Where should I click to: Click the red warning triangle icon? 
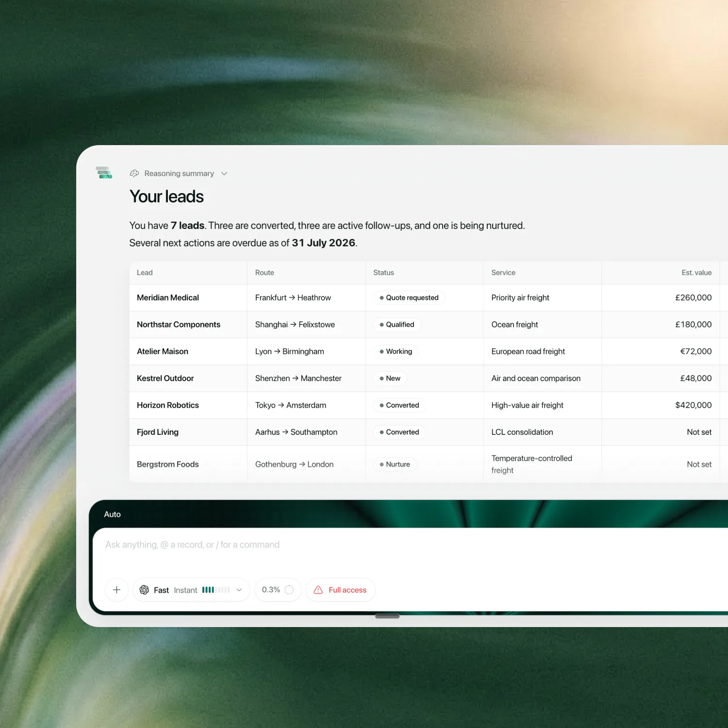(x=318, y=590)
